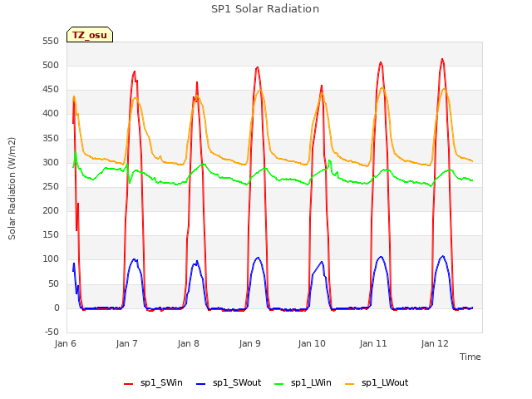
Task: Click the 400 y-axis tick label
Action: click(51, 114)
